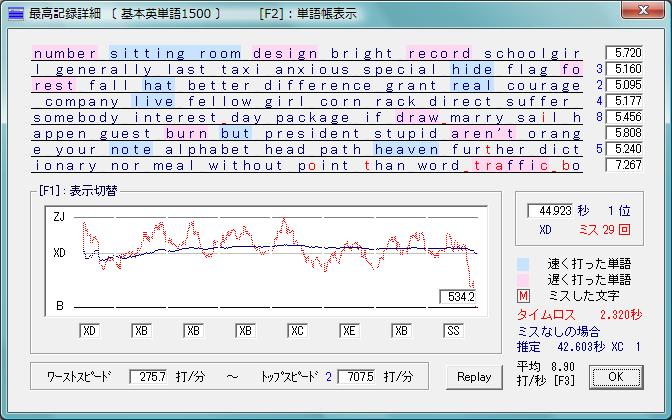Image resolution: width=672 pixels, height=420 pixels.
Task: Click the Replay button
Action: pos(474,377)
